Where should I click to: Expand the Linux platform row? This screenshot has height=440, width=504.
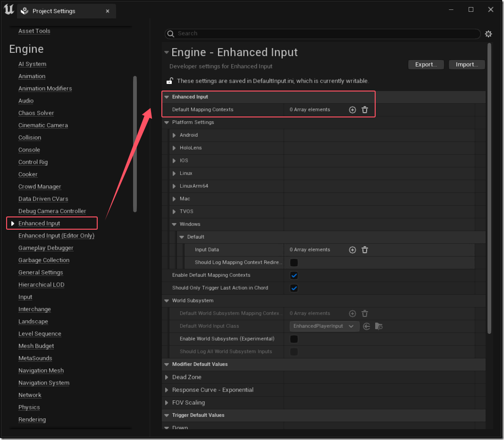pos(174,174)
